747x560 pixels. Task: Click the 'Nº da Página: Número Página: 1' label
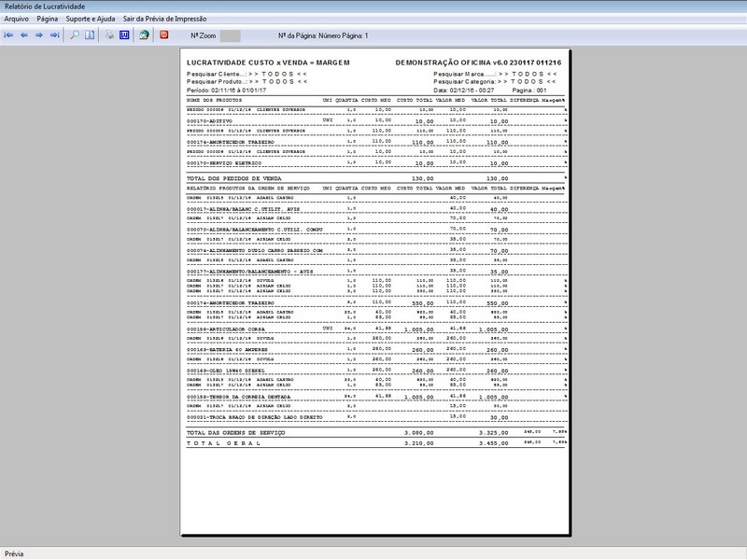tap(323, 35)
